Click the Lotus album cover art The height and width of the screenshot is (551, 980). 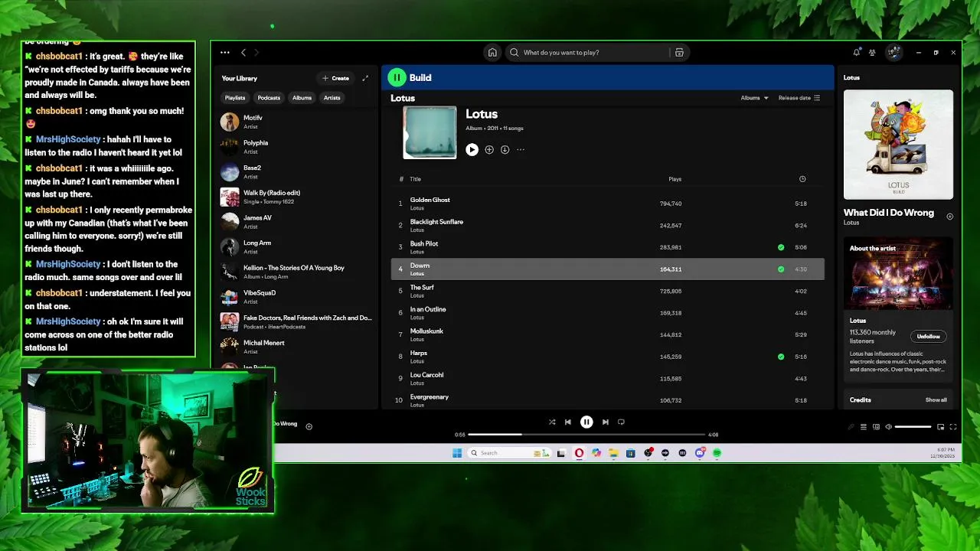pos(430,132)
